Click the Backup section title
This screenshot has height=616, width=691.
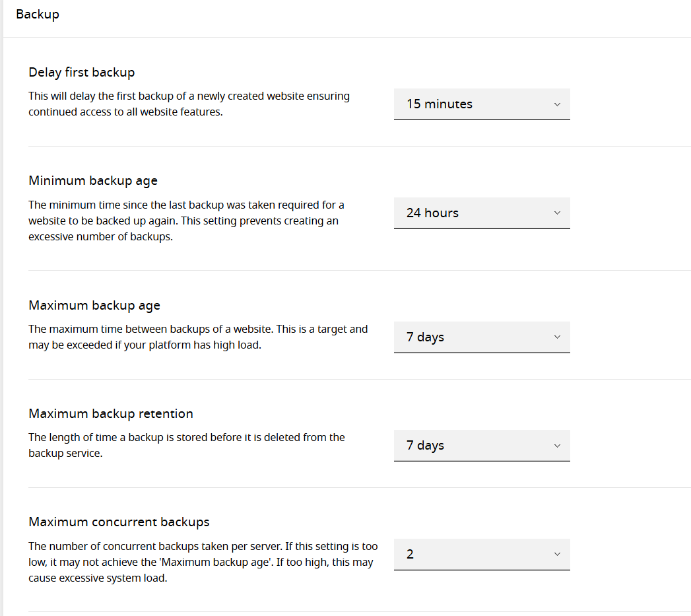click(38, 14)
